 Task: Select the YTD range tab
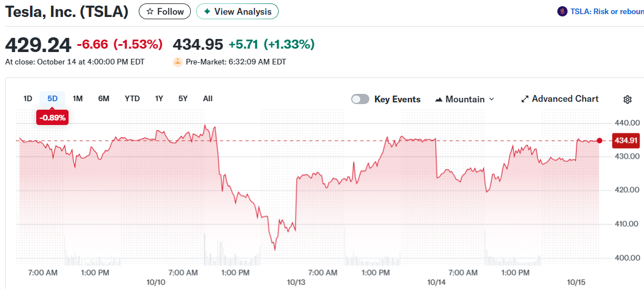point(132,98)
